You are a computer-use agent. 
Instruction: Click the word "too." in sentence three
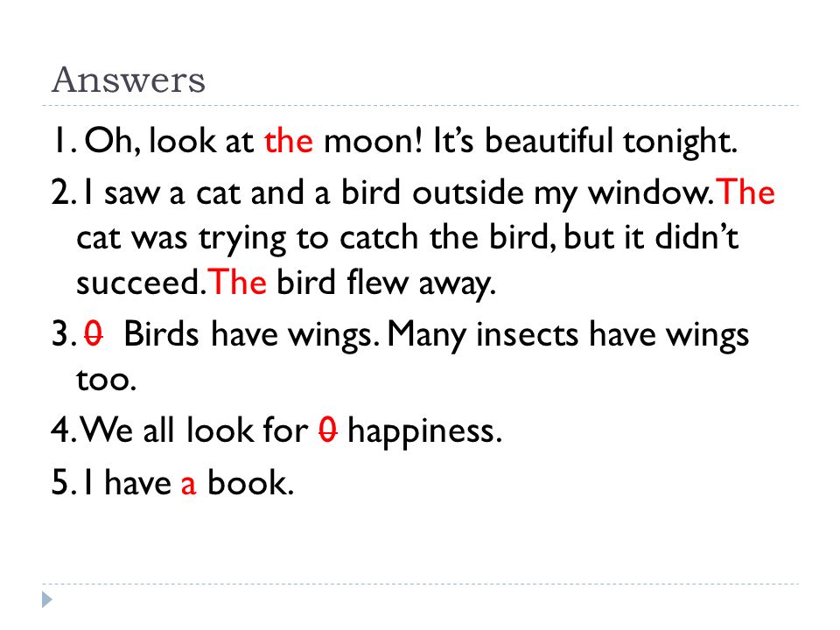tap(106, 379)
